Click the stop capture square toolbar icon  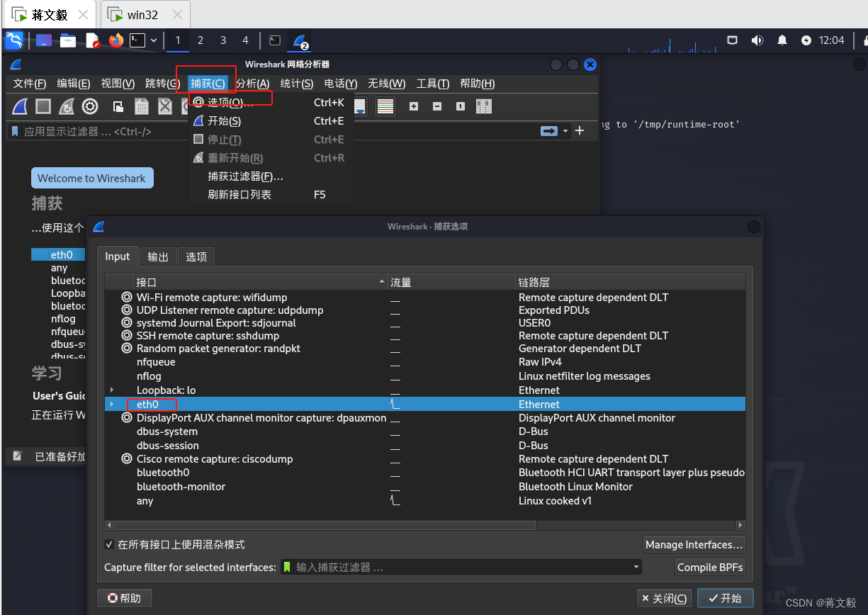[x=43, y=106]
